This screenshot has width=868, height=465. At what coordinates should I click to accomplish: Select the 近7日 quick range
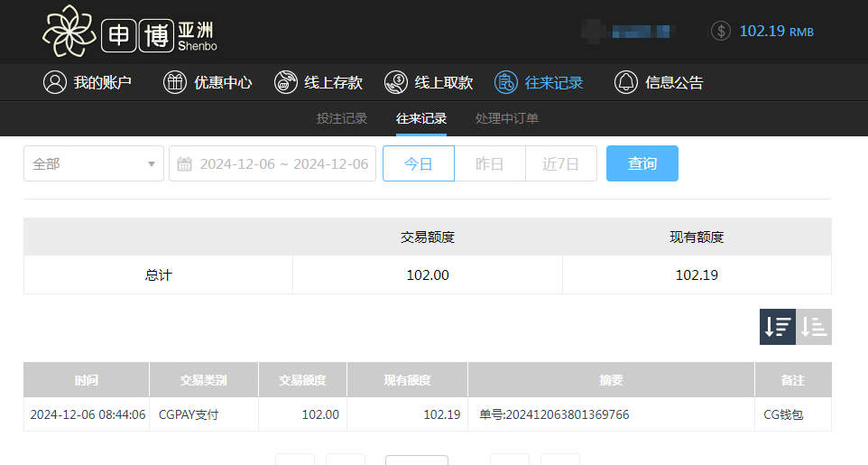pos(560,163)
